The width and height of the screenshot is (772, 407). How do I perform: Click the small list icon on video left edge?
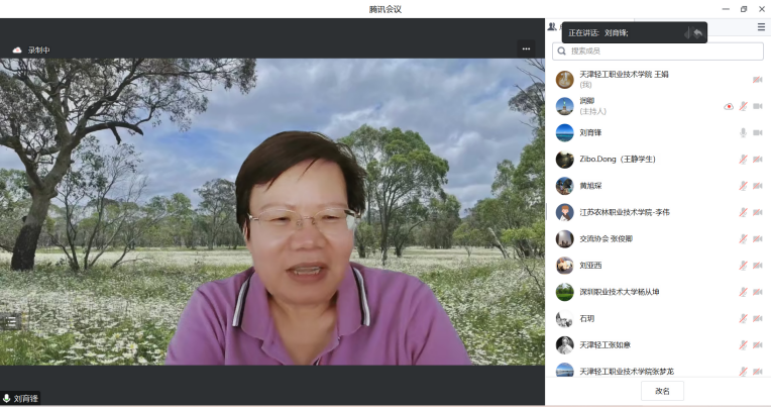[x=10, y=321]
